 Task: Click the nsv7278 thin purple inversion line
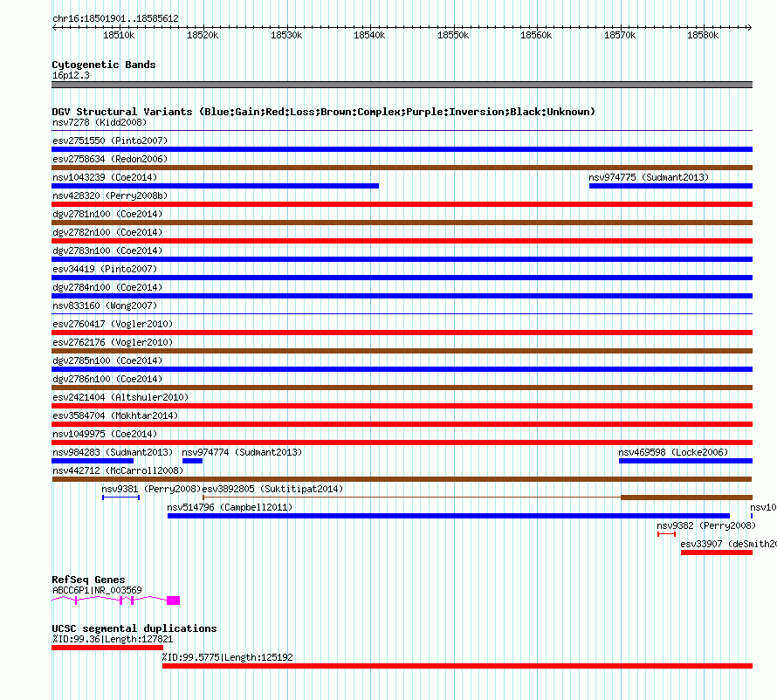402,131
